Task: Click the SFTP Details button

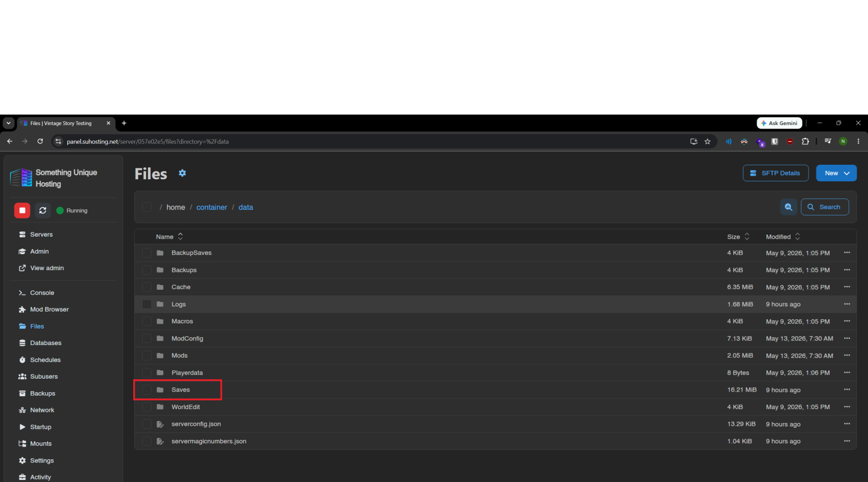Action: (x=776, y=173)
